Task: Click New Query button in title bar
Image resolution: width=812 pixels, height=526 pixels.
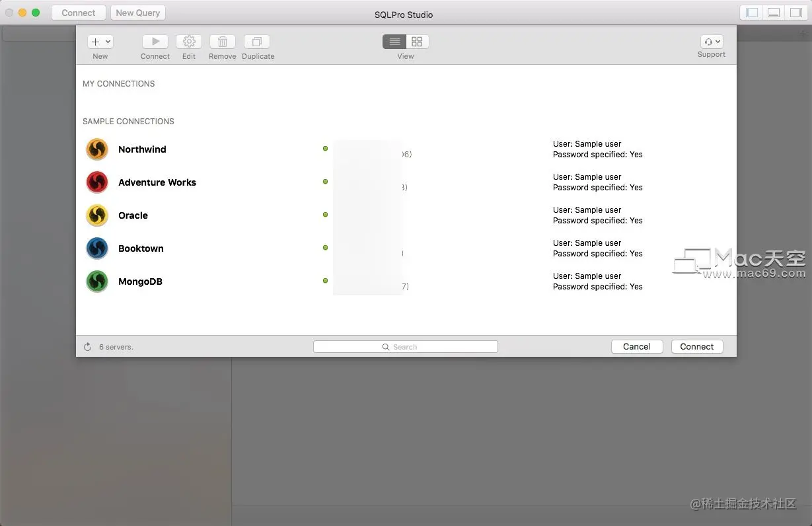Action: pyautogui.click(x=138, y=13)
